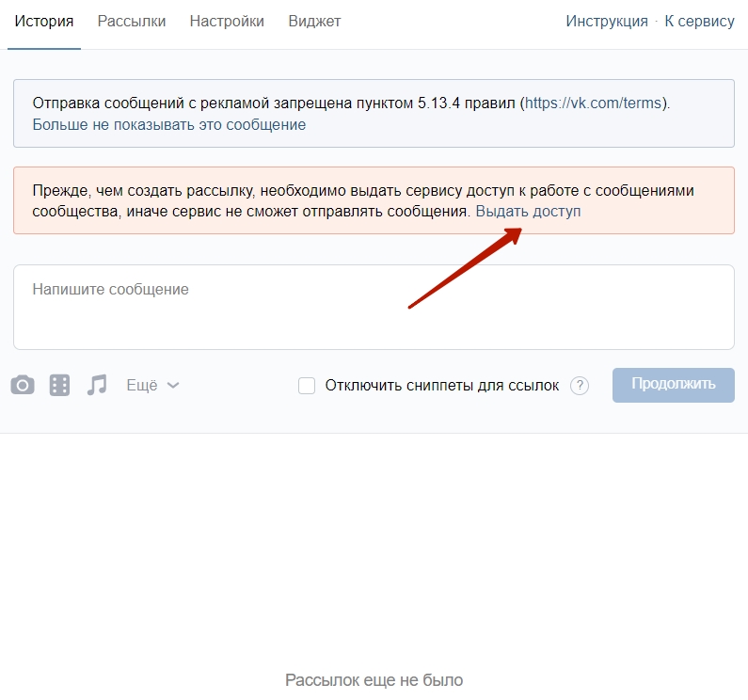Attach audio using the music note icon
The width and height of the screenshot is (748, 700).
pyautogui.click(x=97, y=385)
